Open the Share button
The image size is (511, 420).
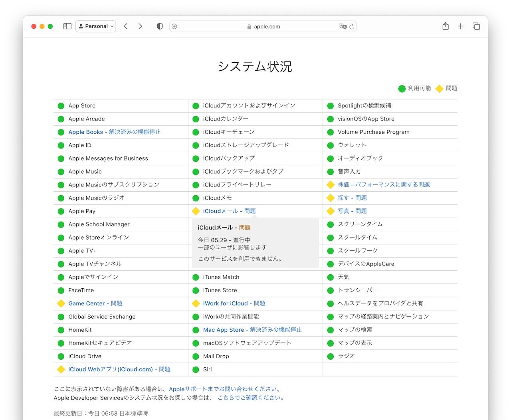click(446, 26)
